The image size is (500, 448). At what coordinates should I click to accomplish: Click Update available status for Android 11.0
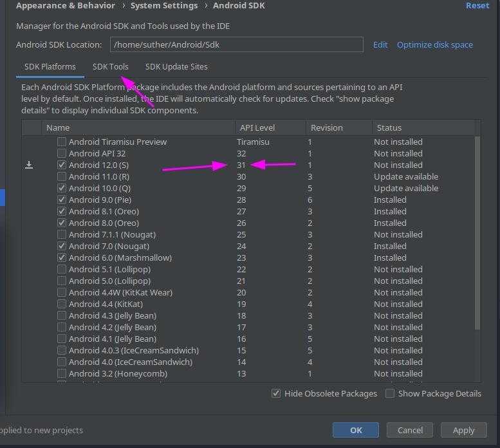[406, 176]
